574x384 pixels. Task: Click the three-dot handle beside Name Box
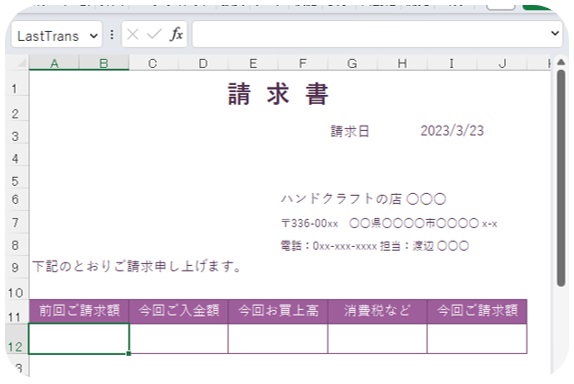click(112, 34)
